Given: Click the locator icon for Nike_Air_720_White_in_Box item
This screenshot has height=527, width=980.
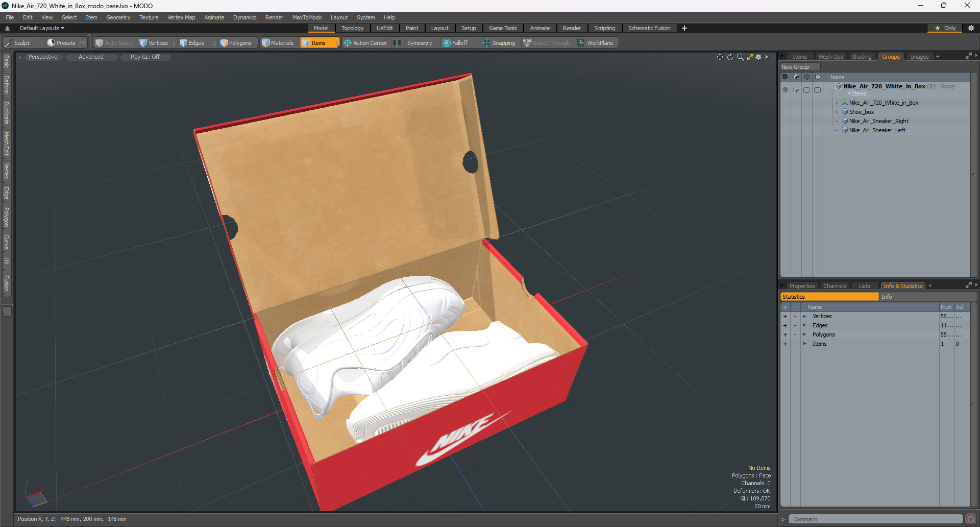Looking at the screenshot, I should click(845, 103).
